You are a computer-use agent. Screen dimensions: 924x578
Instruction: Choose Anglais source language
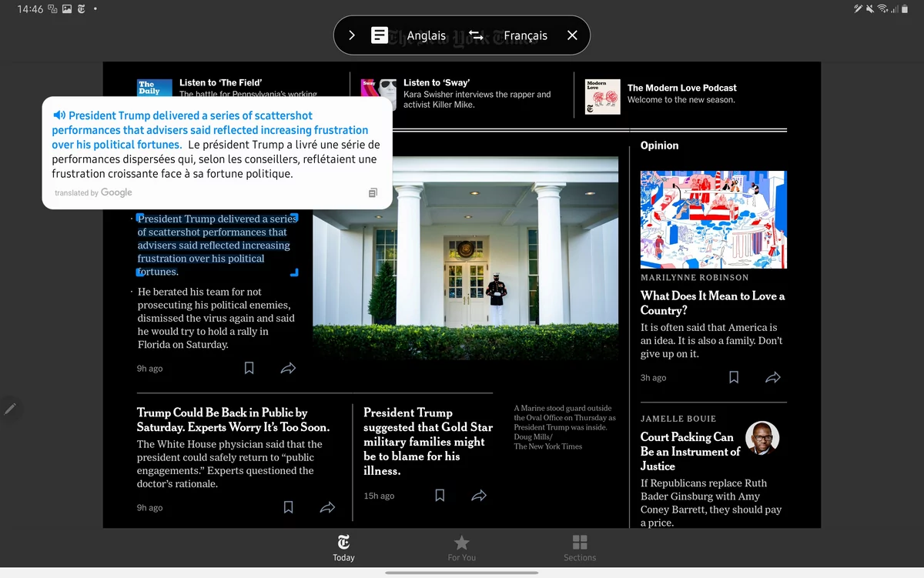click(x=427, y=35)
